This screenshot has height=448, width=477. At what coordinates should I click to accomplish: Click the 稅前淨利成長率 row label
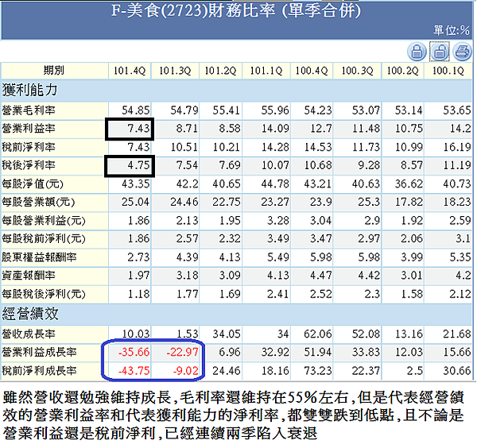click(39, 371)
